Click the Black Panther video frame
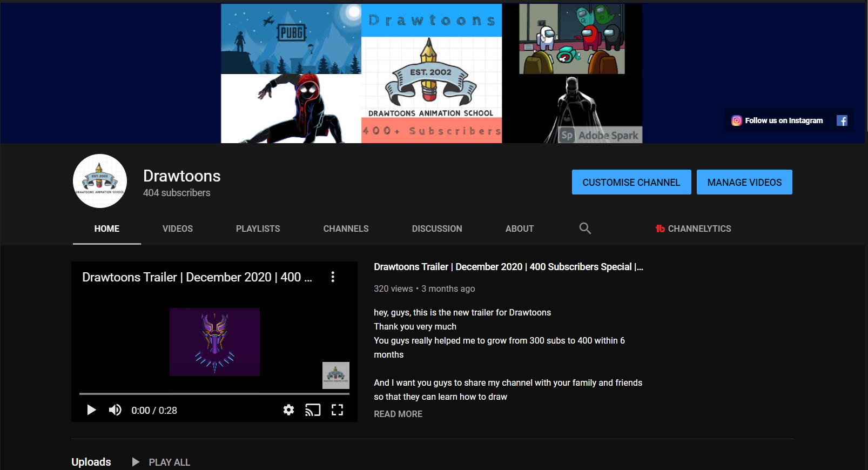The width and height of the screenshot is (868, 470). point(214,342)
